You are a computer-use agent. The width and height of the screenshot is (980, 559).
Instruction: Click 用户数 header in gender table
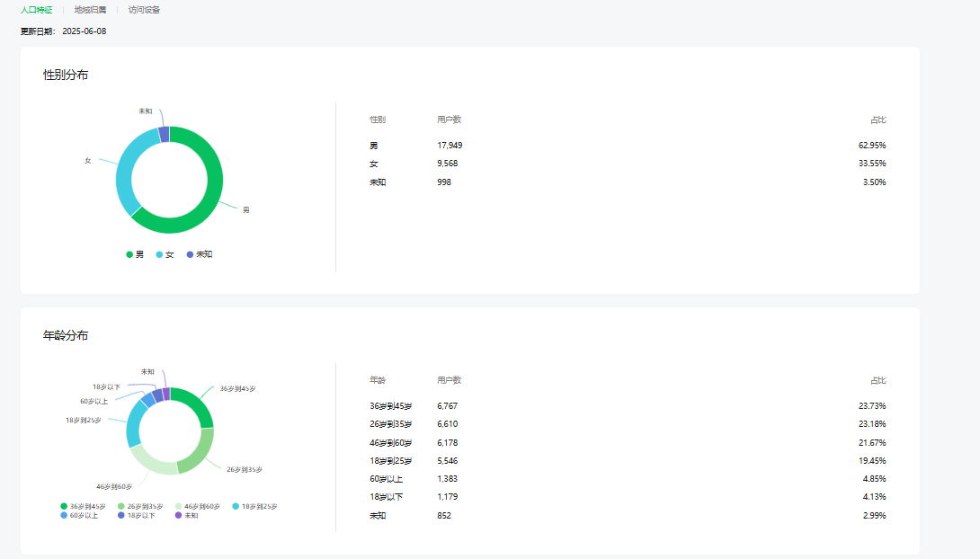coord(449,120)
